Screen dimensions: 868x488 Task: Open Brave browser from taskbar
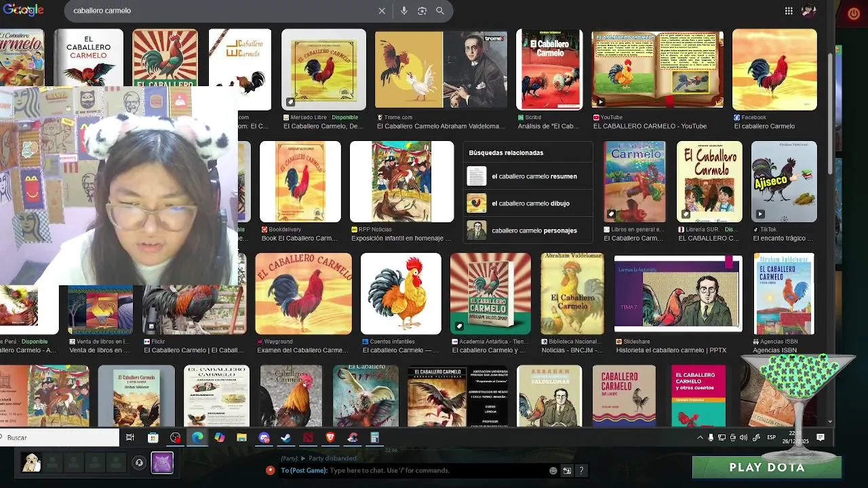330,438
